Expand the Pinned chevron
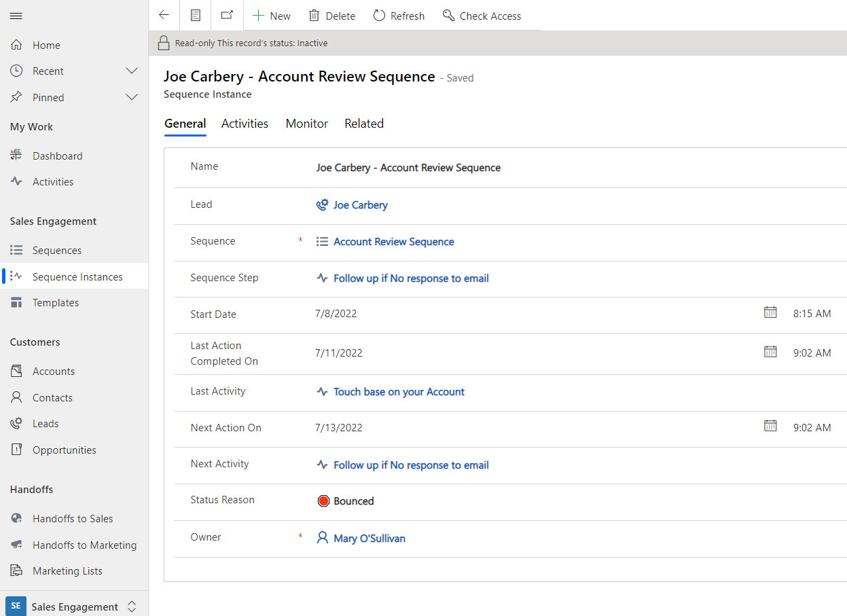Image resolution: width=847 pixels, height=616 pixels. point(132,97)
